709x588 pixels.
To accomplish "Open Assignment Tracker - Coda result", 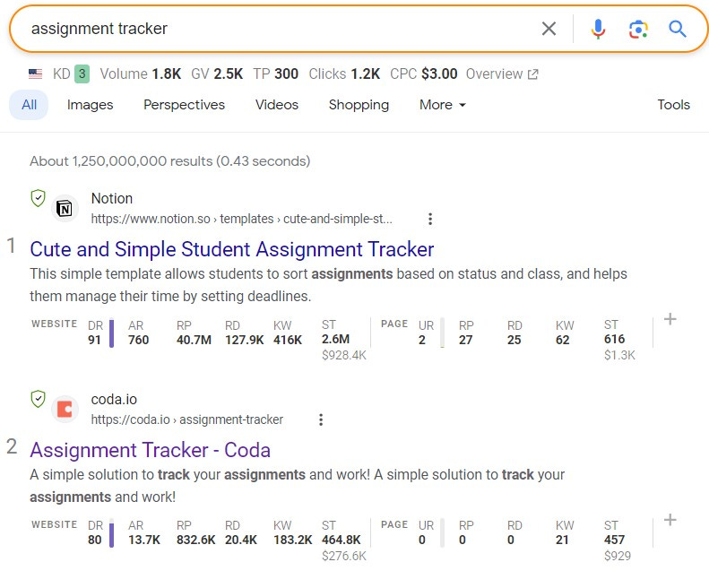I will point(150,450).
